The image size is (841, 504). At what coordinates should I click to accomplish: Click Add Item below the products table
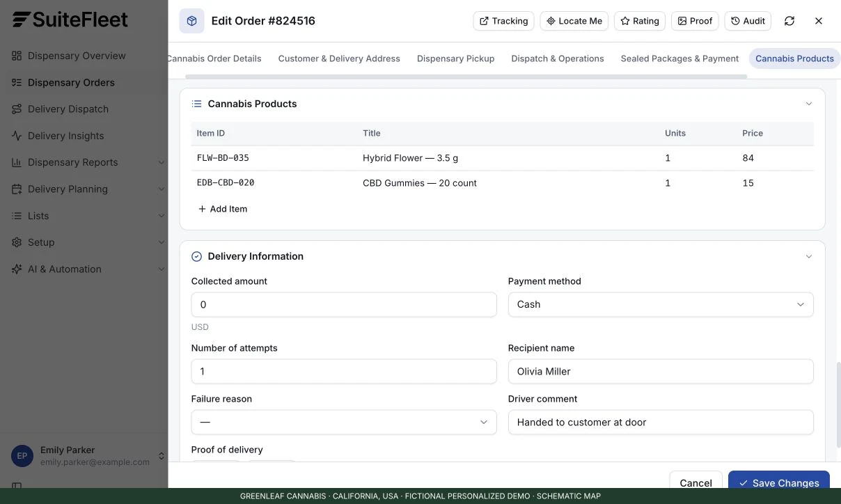[223, 209]
